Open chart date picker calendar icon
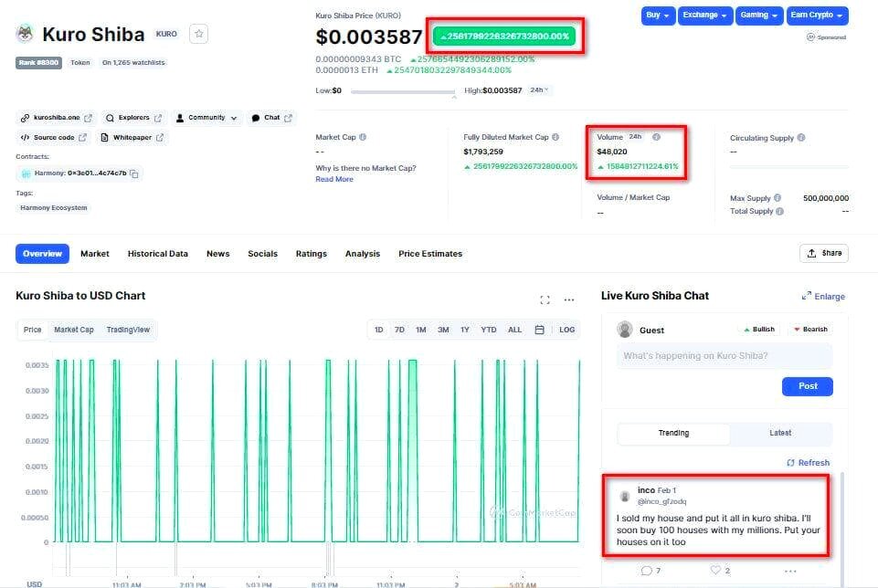The image size is (878, 588). pyautogui.click(x=539, y=331)
